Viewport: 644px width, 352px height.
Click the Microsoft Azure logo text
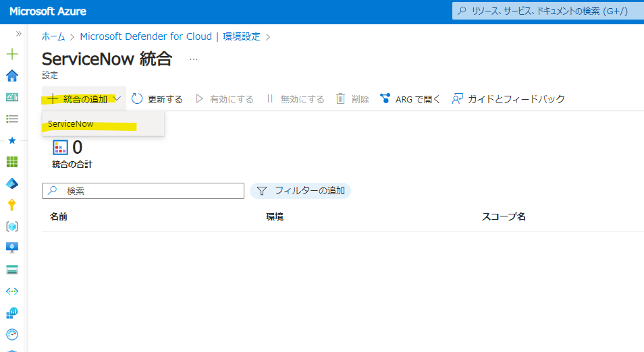[x=48, y=11]
